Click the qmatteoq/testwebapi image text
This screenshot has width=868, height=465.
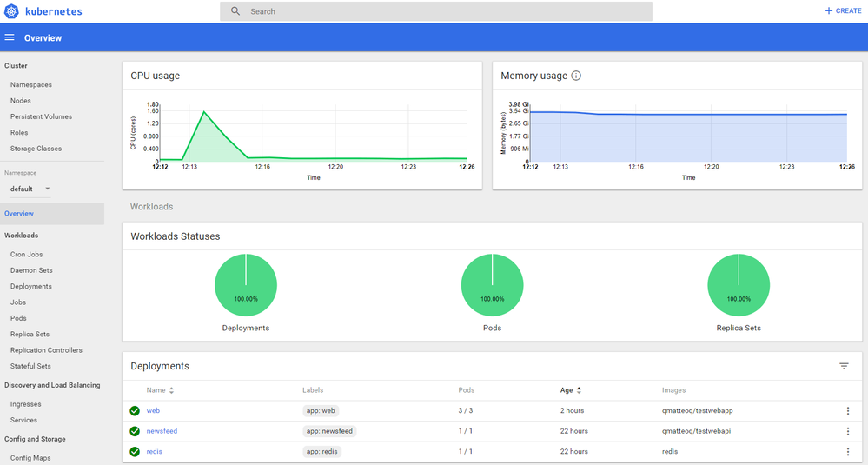click(x=696, y=431)
